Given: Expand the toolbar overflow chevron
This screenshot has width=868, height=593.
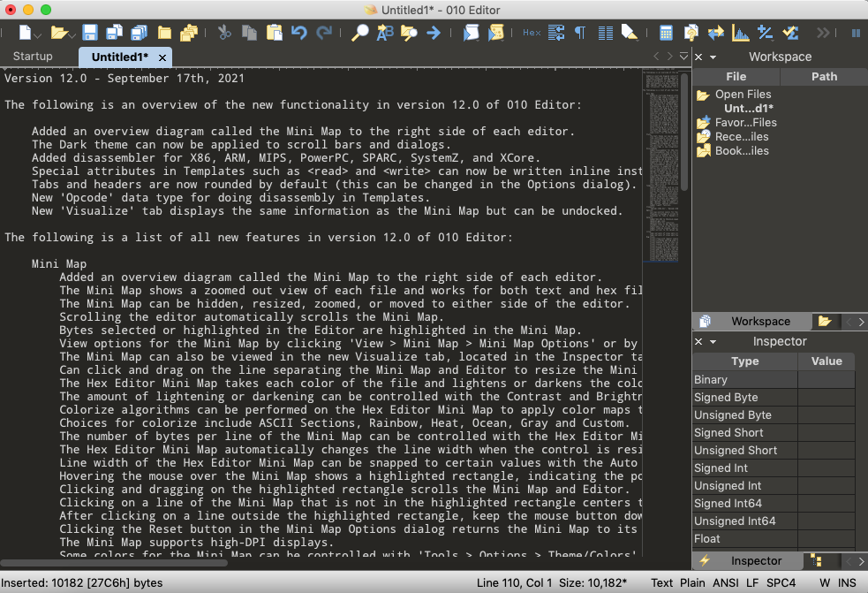Looking at the screenshot, I should pos(823,33).
